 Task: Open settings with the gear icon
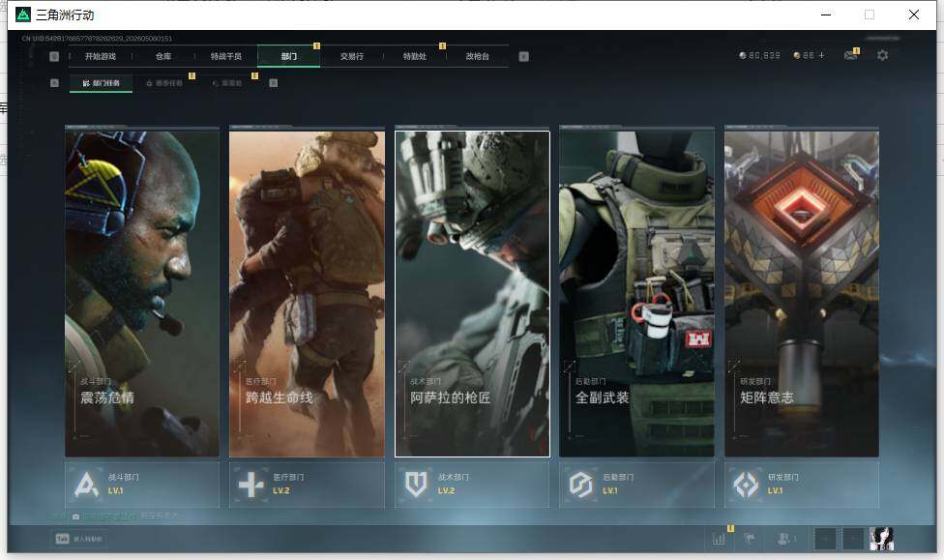(882, 55)
